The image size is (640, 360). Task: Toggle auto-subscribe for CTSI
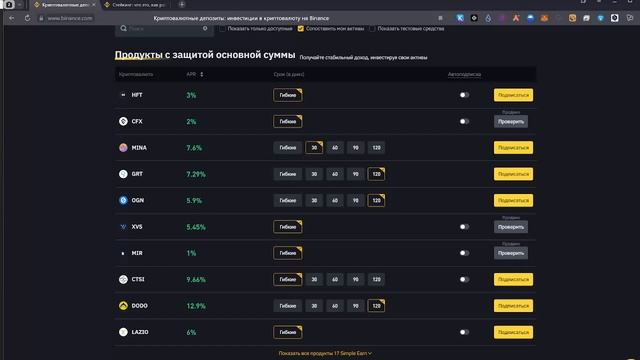coord(464,280)
